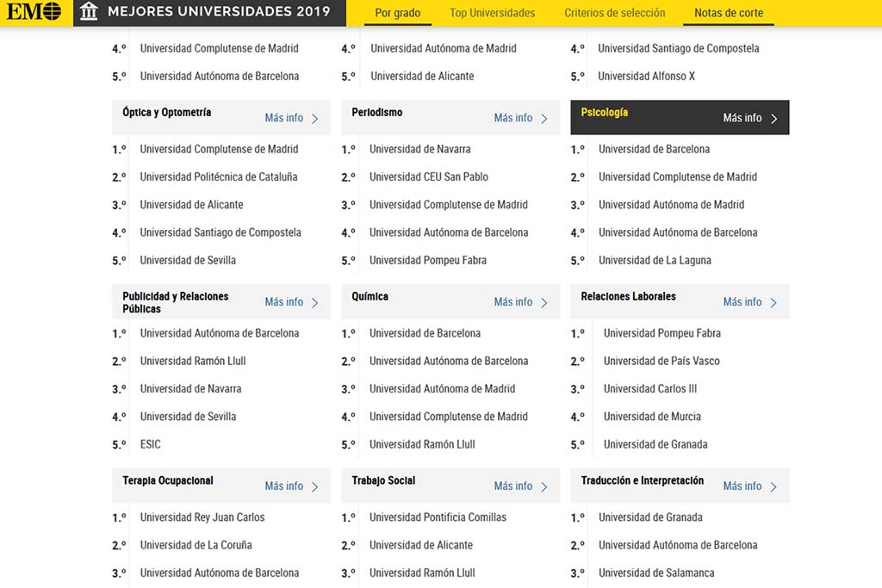Switch to Top Universidades tab
Image resolution: width=882 pixels, height=588 pixels.
[x=492, y=13]
